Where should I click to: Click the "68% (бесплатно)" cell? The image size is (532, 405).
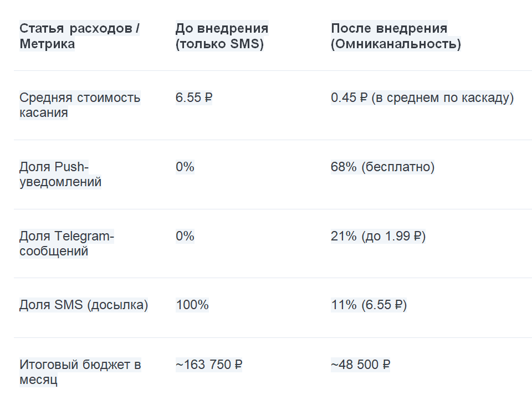click(382, 167)
